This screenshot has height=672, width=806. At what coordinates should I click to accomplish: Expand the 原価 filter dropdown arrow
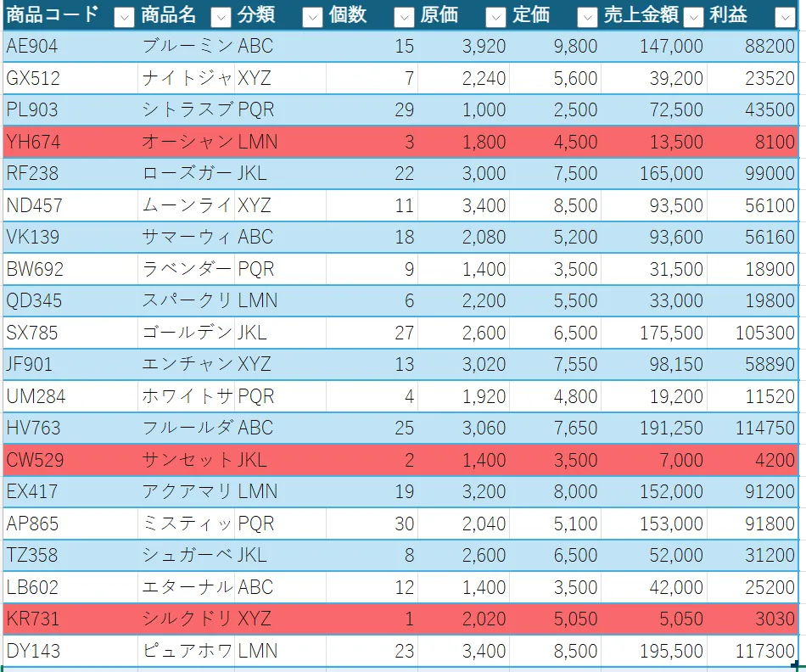pyautogui.click(x=496, y=16)
